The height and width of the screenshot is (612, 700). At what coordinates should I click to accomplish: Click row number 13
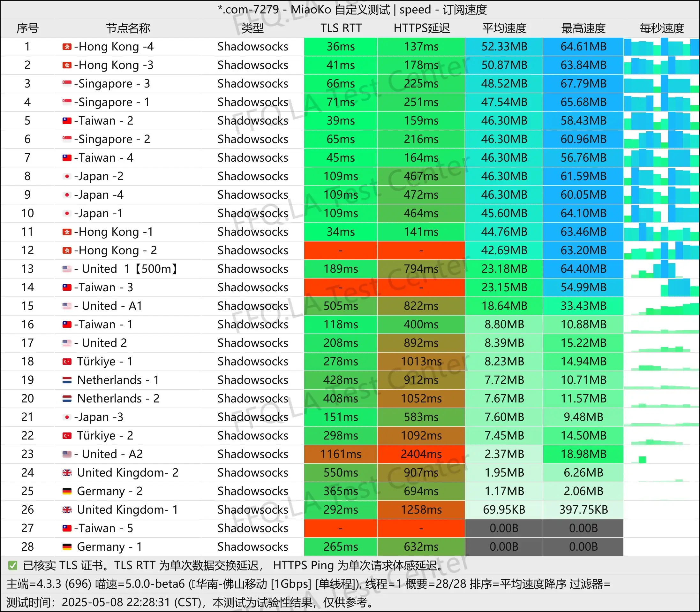point(27,269)
